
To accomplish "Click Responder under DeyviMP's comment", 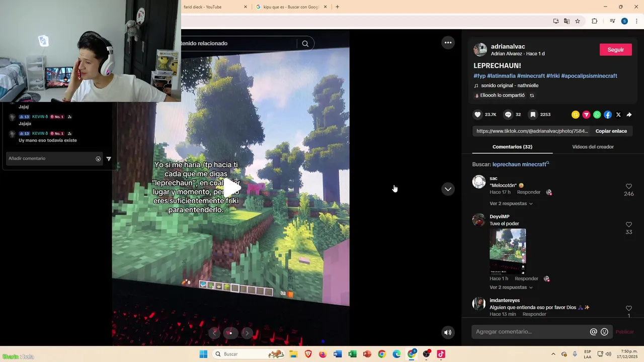I will point(526,279).
